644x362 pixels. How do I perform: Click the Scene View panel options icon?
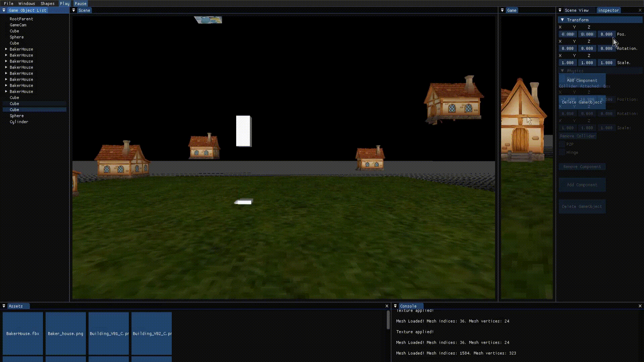[559, 10]
